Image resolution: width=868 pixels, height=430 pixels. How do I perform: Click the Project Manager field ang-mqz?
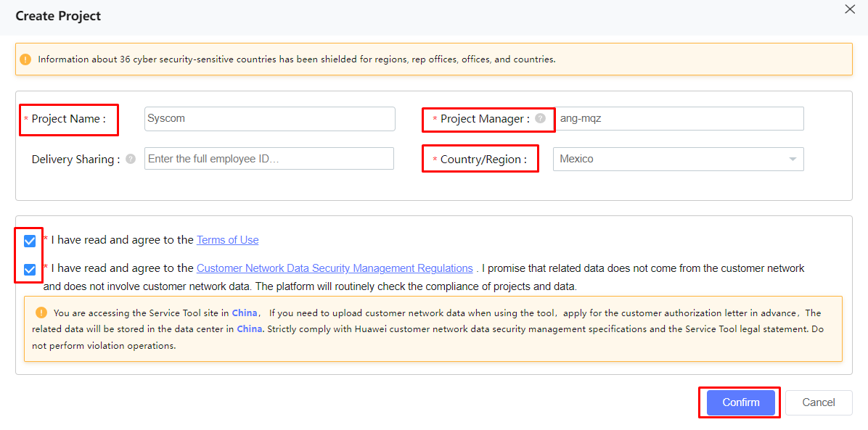point(679,118)
